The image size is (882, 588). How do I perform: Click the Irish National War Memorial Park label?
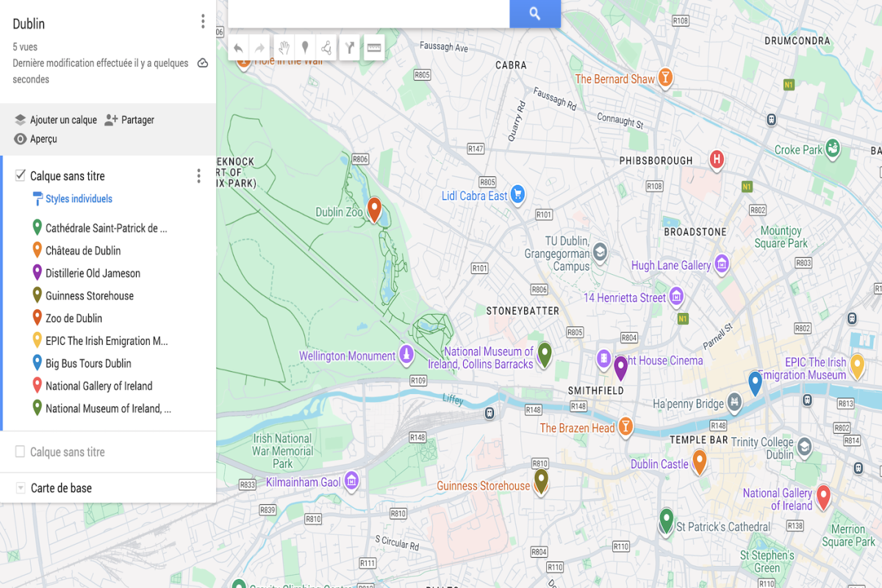[283, 451]
